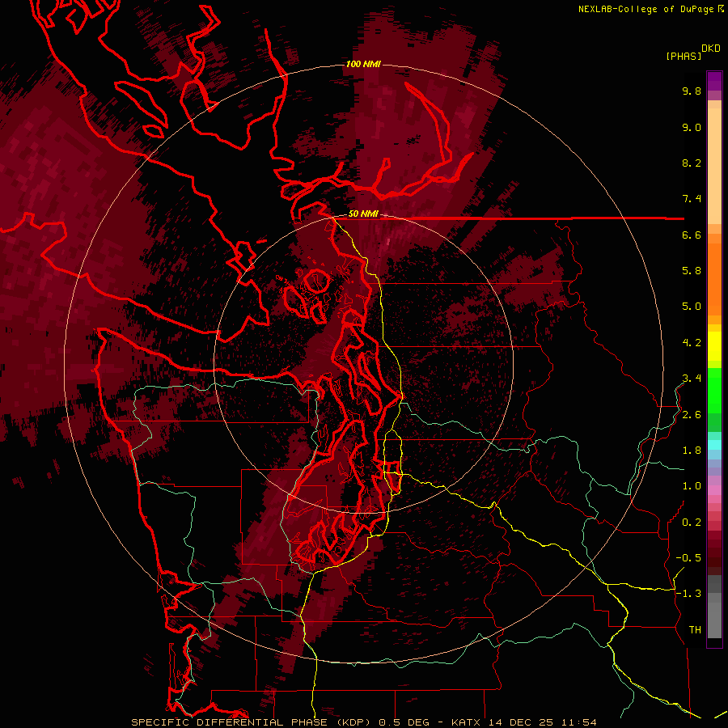The width and height of the screenshot is (728, 728).
Task: Click the 50 NMI range ring label
Action: (363, 214)
